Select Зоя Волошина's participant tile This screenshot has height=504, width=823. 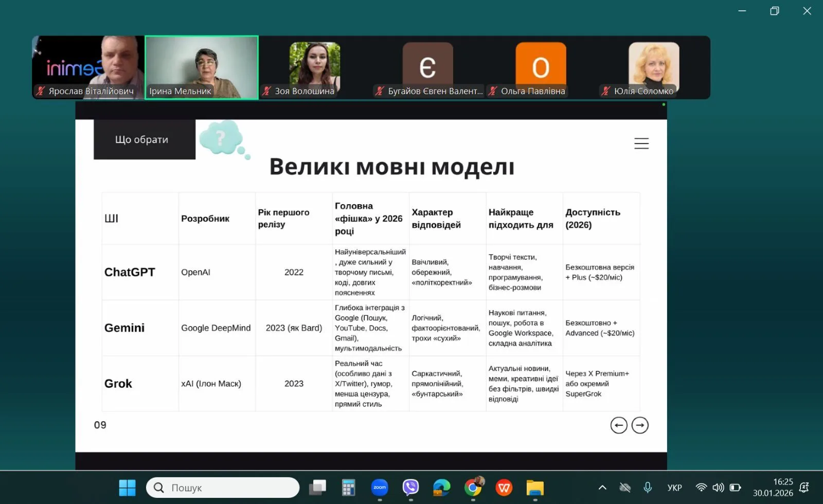(x=314, y=67)
